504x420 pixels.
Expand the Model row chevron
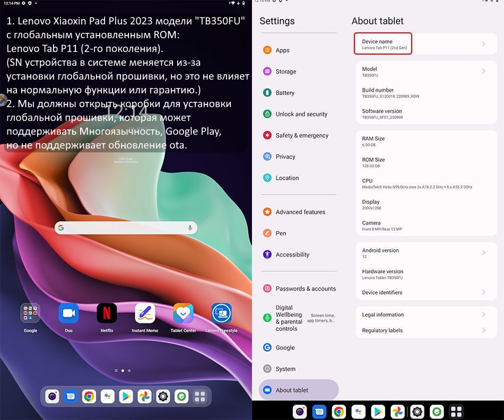483,72
